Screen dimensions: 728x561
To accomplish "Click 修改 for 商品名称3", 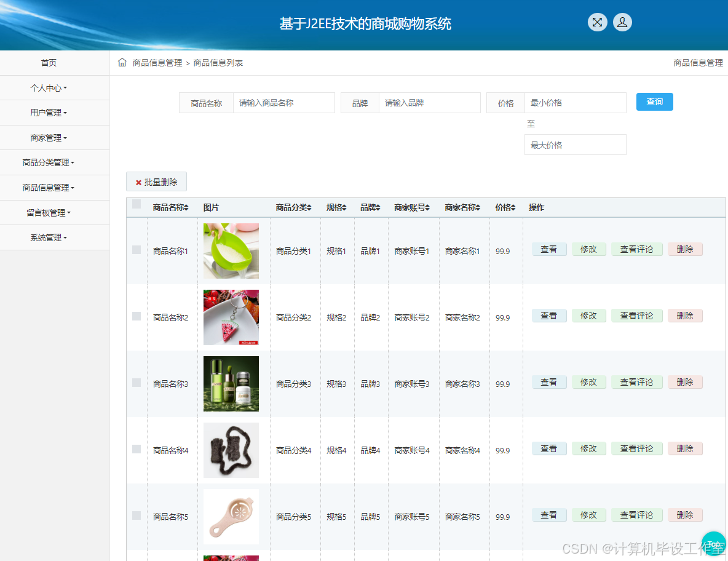I will (588, 382).
